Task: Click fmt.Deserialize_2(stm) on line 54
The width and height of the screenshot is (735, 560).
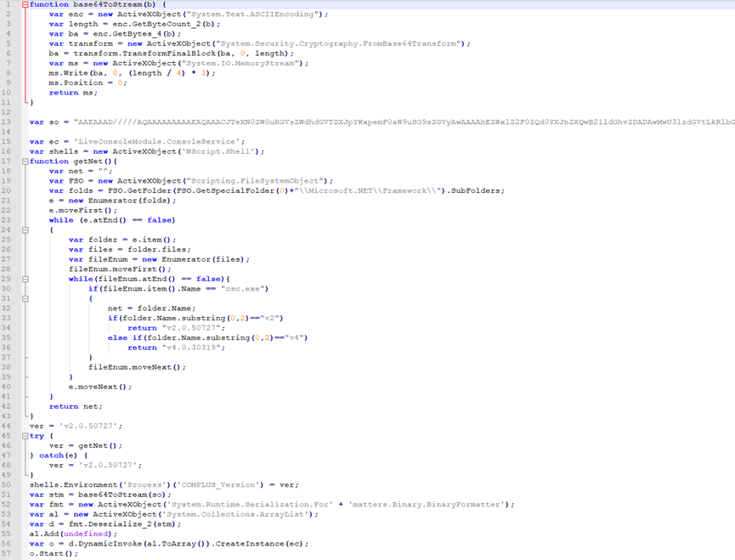Action: pyautogui.click(x=125, y=524)
